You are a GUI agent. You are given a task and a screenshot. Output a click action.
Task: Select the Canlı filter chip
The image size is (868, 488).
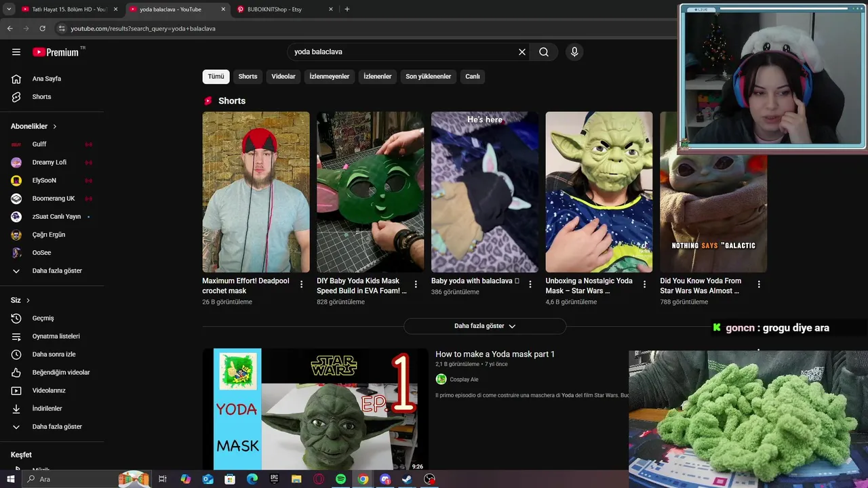[x=473, y=77]
